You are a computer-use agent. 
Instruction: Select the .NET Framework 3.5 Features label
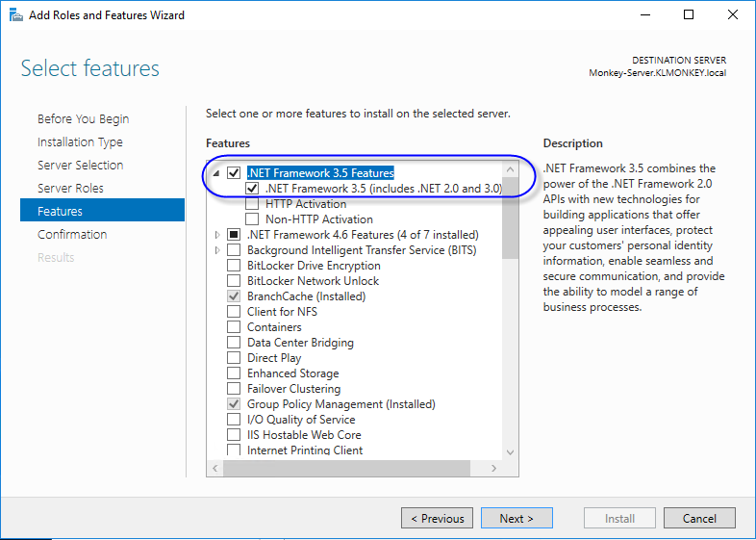(320, 172)
